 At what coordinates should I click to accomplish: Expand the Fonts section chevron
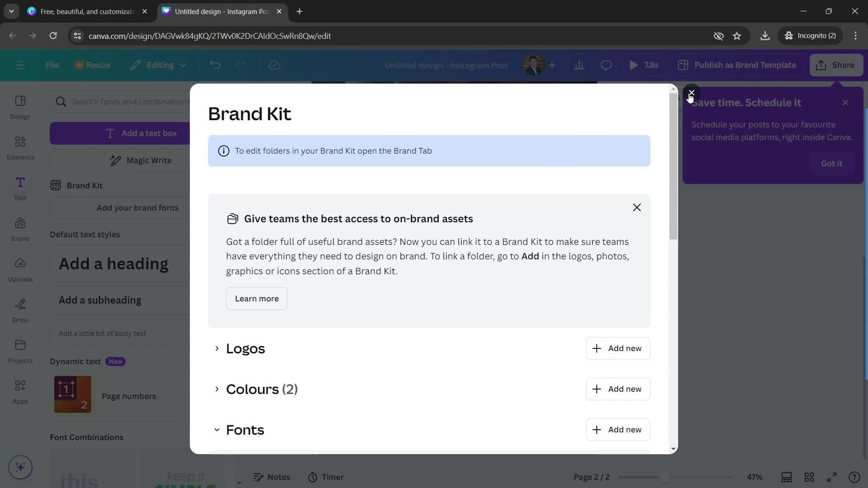tap(217, 430)
